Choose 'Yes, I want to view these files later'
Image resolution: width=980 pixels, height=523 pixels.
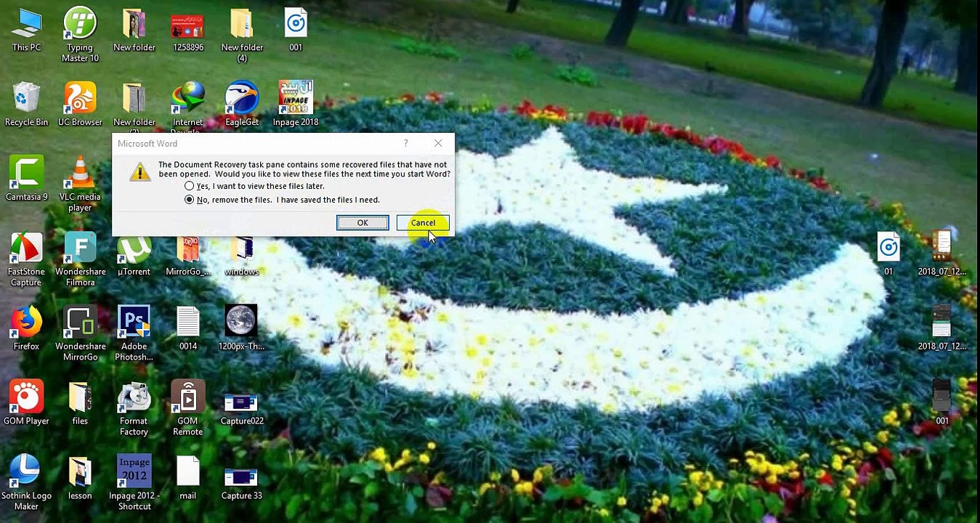point(256,186)
